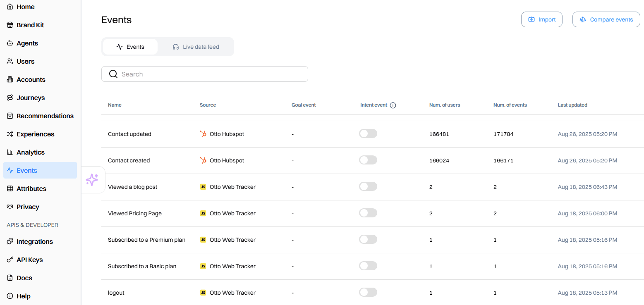The height and width of the screenshot is (305, 644).
Task: Open Analytics from the sidebar
Action: (30, 152)
